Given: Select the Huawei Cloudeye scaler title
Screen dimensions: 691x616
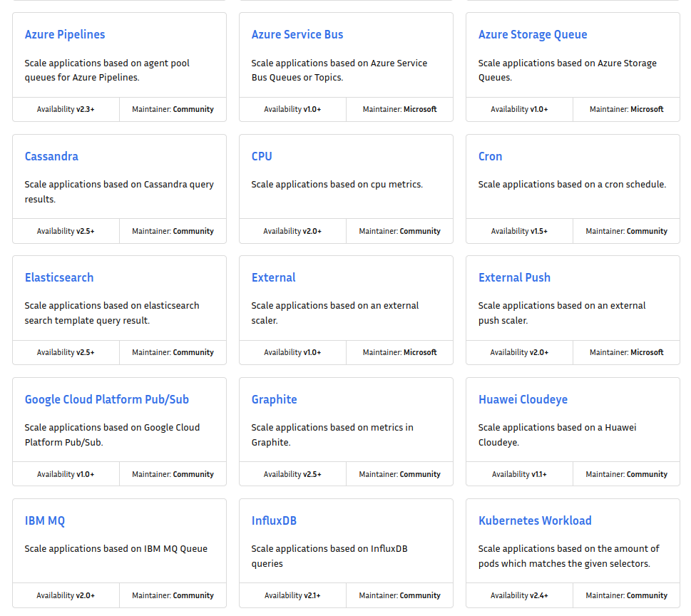Looking at the screenshot, I should coord(523,400).
